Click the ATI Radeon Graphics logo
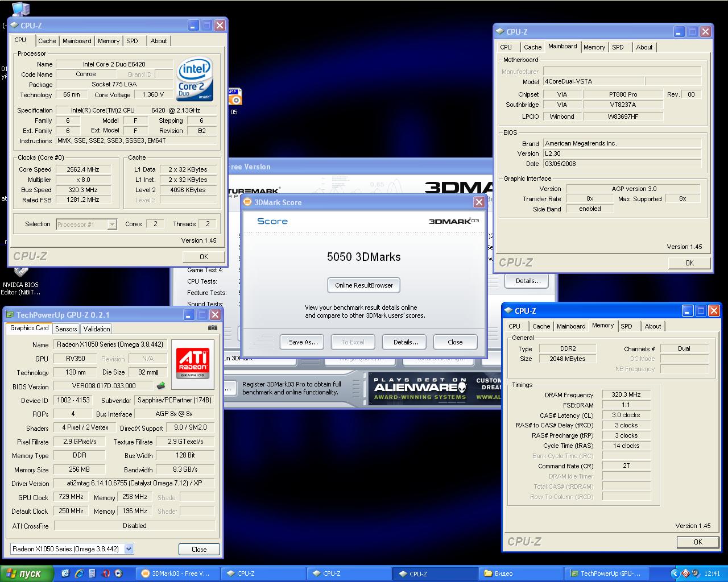 coord(193,364)
